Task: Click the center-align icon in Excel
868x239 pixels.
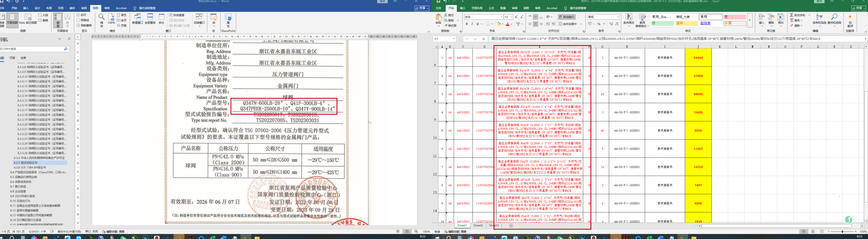Action: 535,24
